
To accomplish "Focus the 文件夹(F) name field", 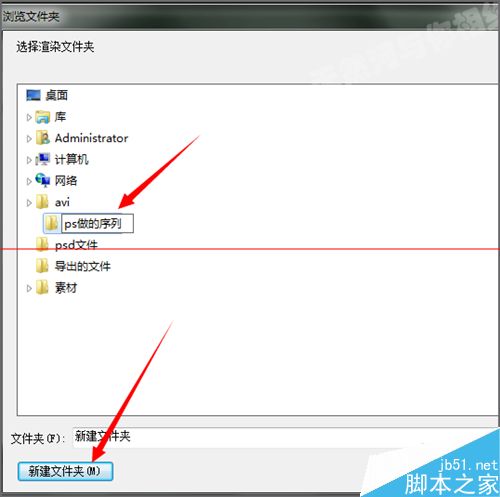I will (x=286, y=437).
